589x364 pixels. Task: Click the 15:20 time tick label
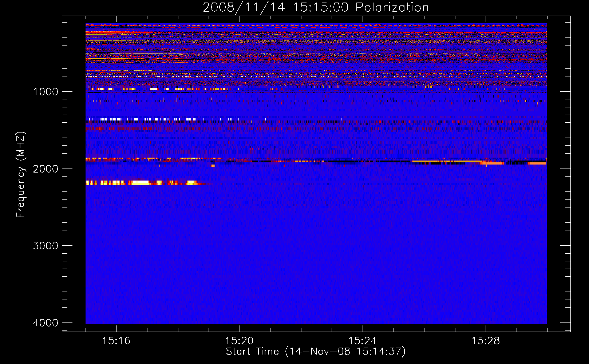tap(239, 341)
